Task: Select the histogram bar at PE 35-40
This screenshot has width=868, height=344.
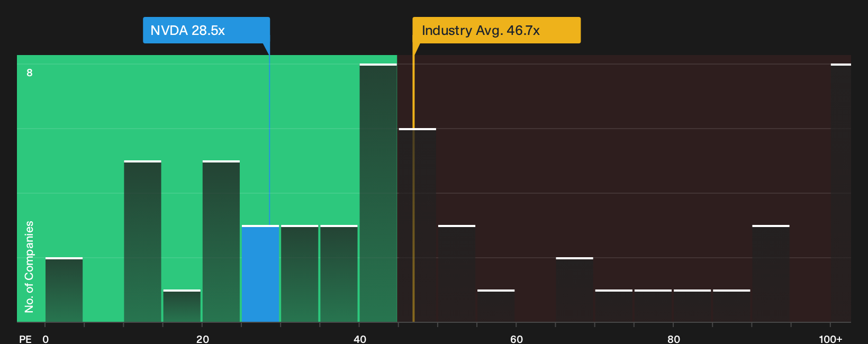Action: pos(339,274)
